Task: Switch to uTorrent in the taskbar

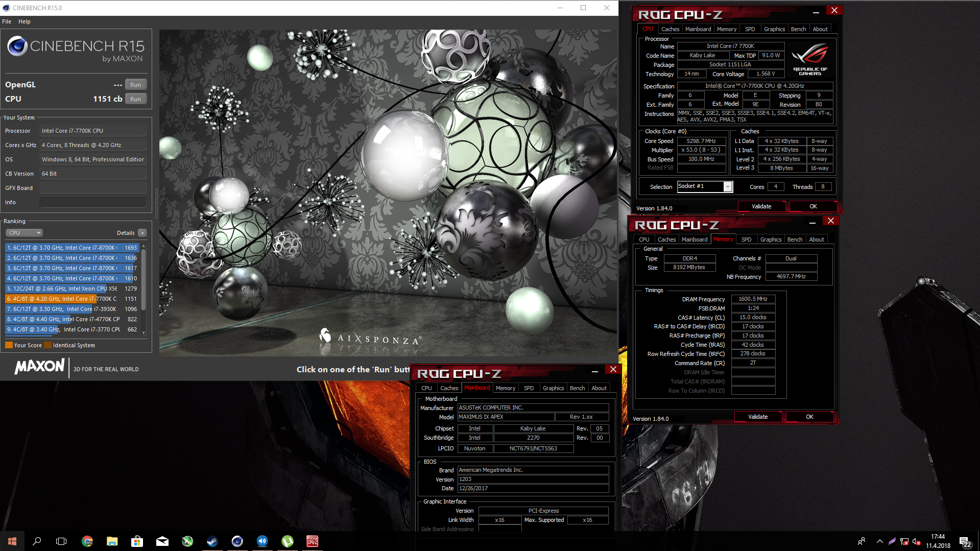Action: [x=288, y=541]
